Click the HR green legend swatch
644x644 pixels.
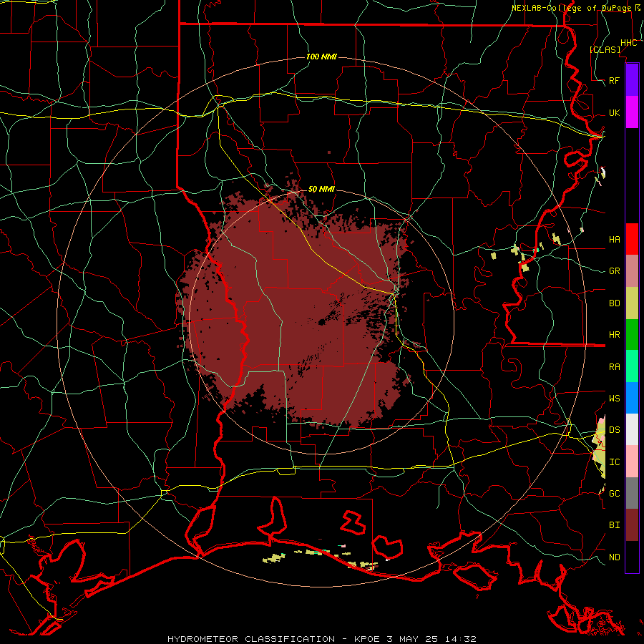point(632,335)
